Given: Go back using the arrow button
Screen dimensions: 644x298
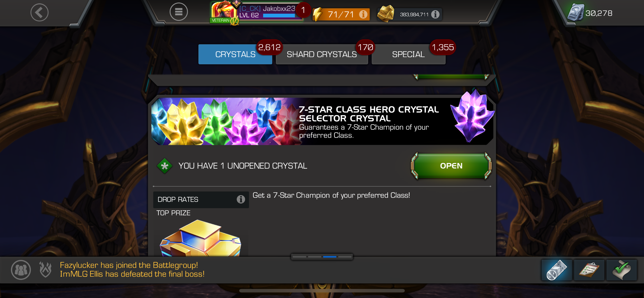Looking at the screenshot, I should [39, 12].
